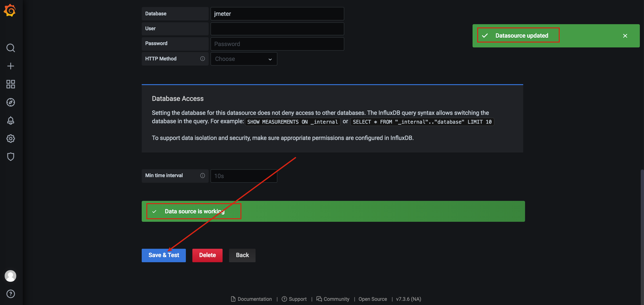Image resolution: width=644 pixels, height=305 pixels.
Task: Expand the HTTP Method Choose dropdown
Action: [x=243, y=59]
